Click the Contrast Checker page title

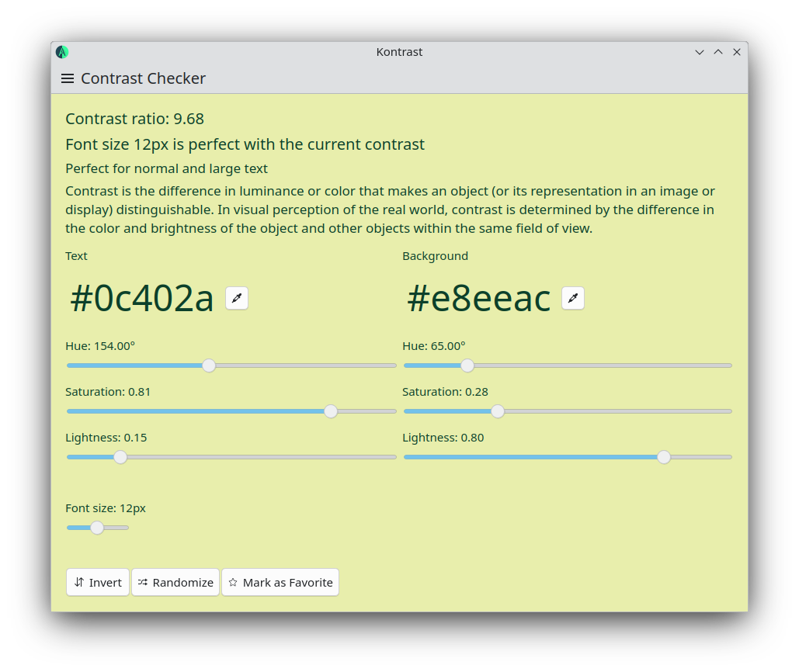pyautogui.click(x=144, y=78)
